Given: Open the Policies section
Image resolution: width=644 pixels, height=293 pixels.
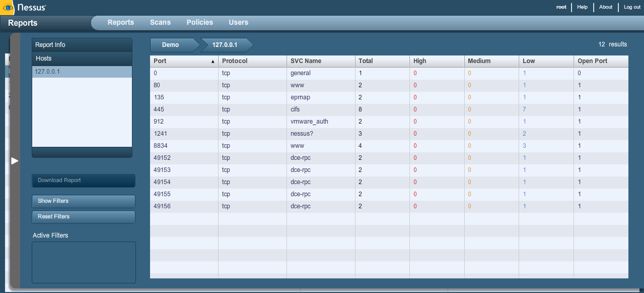Looking at the screenshot, I should coord(199,22).
